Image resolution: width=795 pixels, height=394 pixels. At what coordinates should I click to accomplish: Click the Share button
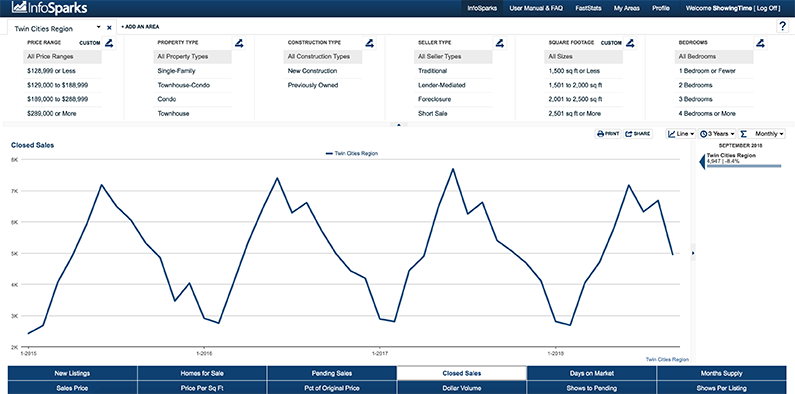click(637, 134)
